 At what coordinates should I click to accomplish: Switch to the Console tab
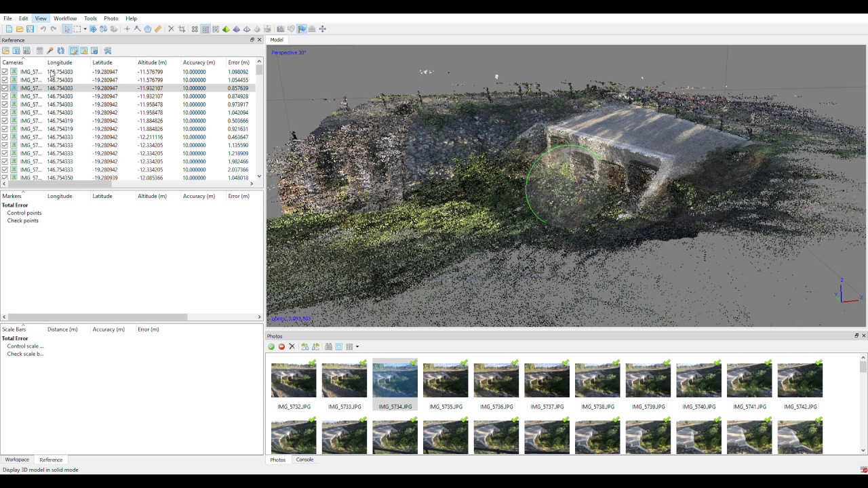coord(304,460)
